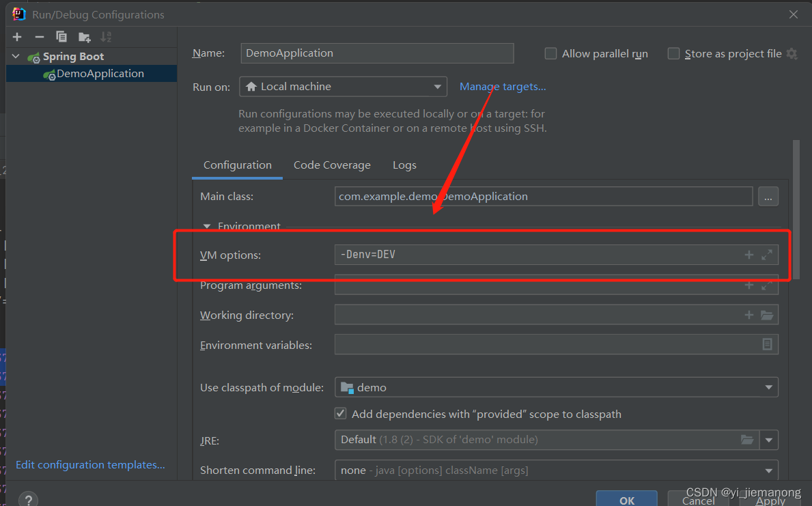This screenshot has width=812, height=506.
Task: Open the Shorten command line dropdown
Action: tap(769, 470)
